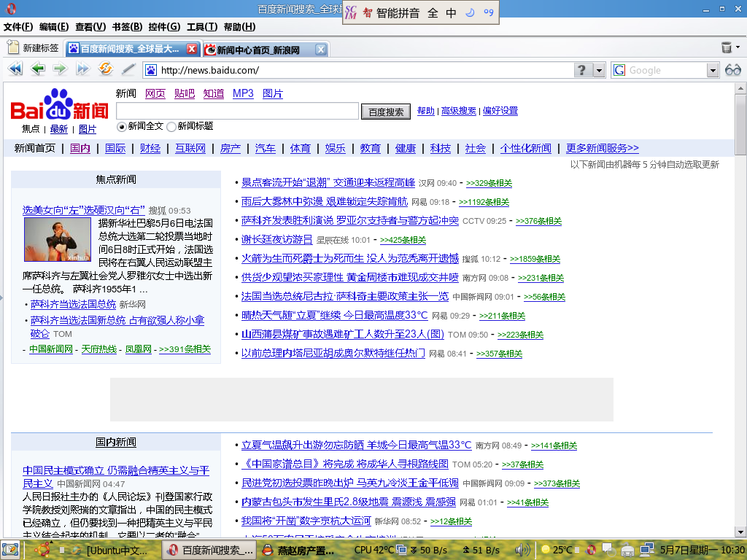Screen dimensions: 747x560
Task: Click the 5月7日星期一 10:30 clock
Action: click(703, 550)
